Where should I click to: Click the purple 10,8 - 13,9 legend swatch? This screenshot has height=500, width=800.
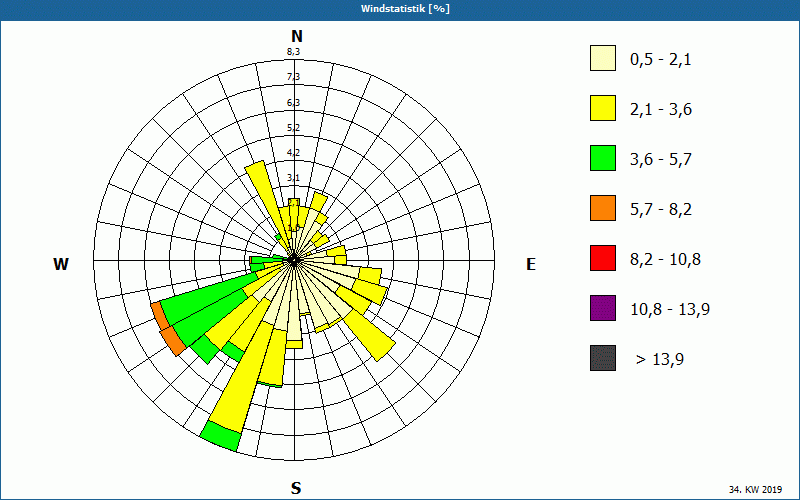(603, 308)
